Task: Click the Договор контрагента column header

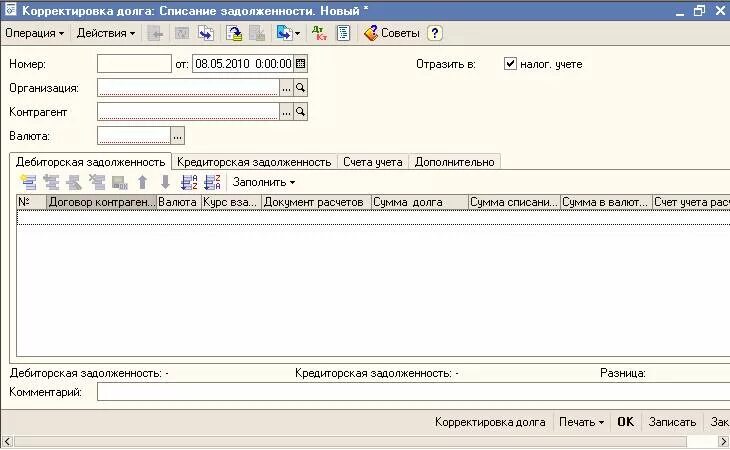Action: click(101, 202)
